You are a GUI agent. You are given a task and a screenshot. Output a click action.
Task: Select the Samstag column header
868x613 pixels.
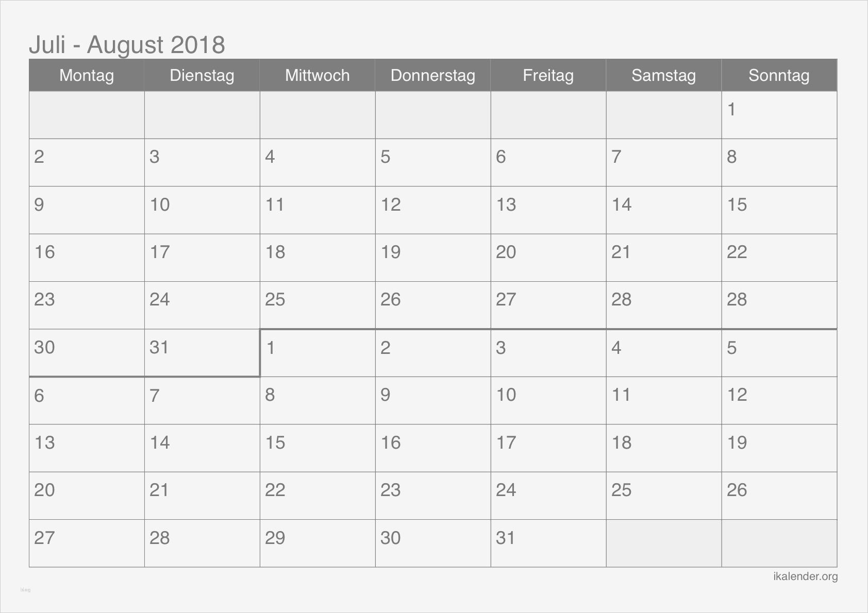point(664,76)
